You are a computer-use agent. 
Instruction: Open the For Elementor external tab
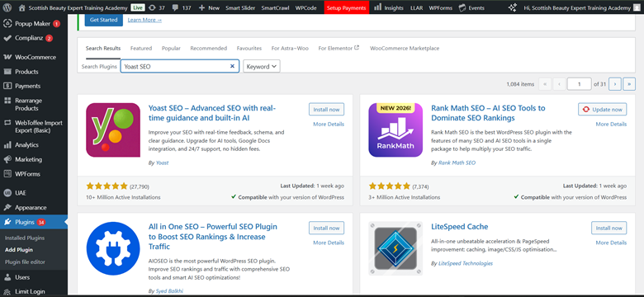[339, 48]
